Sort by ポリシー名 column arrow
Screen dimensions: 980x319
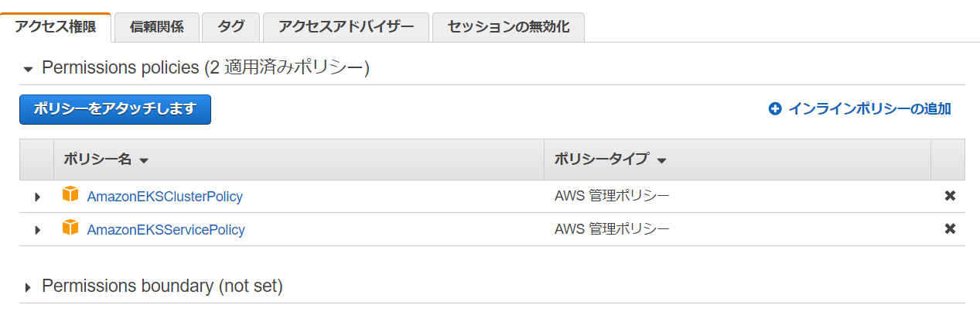pos(144,161)
